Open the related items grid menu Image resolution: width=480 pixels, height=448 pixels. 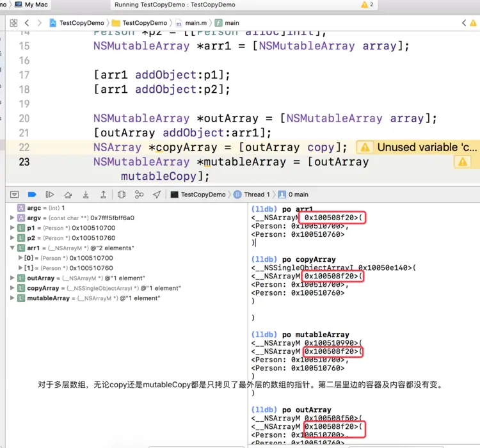[x=13, y=23]
